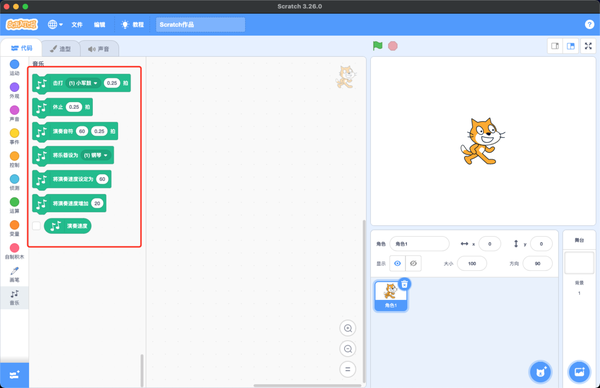Select the stage backdrop thumbnail under 舞台
Viewport: 600px width, 388px height.
[579, 262]
